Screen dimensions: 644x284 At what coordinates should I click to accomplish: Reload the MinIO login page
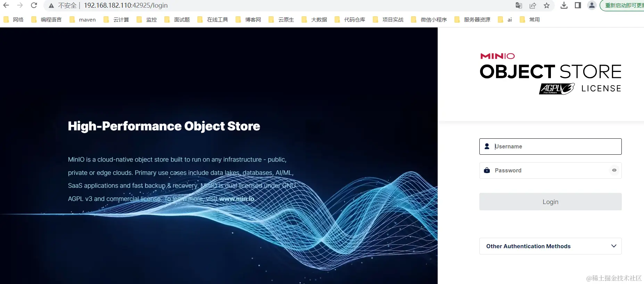[x=34, y=5]
